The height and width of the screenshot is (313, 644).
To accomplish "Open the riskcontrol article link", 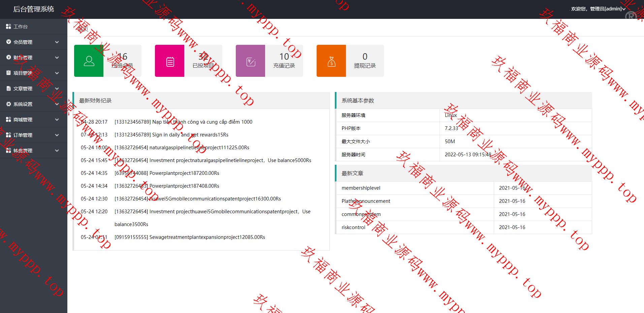I will [x=353, y=227].
